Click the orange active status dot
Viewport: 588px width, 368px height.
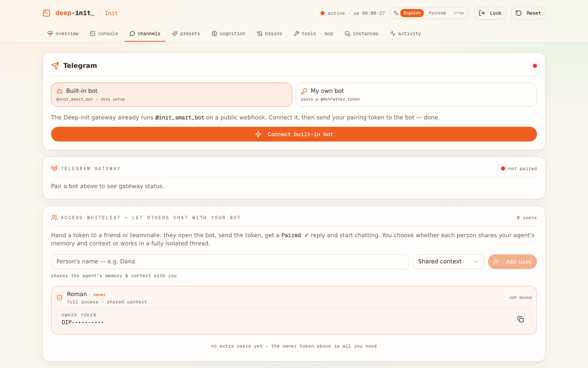322,13
